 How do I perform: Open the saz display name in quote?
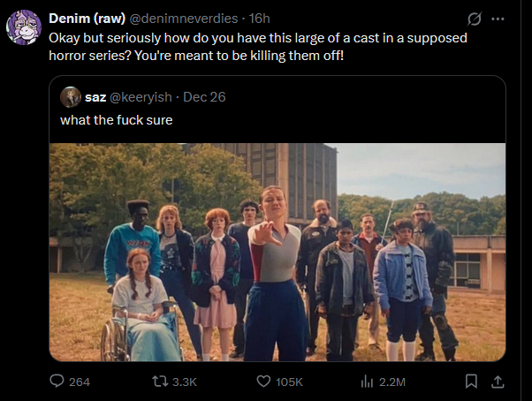(95, 97)
